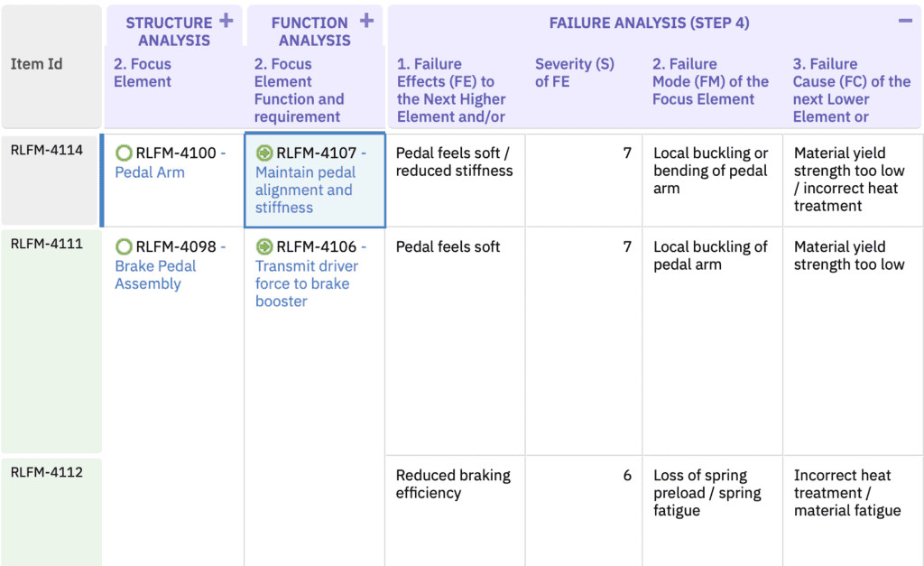Click the Item Id column header
The width and height of the screenshot is (924, 566).
pyautogui.click(x=36, y=64)
